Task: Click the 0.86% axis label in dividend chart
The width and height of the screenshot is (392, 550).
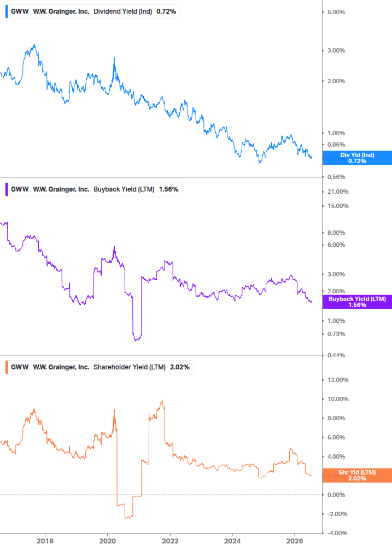Action: pyautogui.click(x=336, y=144)
